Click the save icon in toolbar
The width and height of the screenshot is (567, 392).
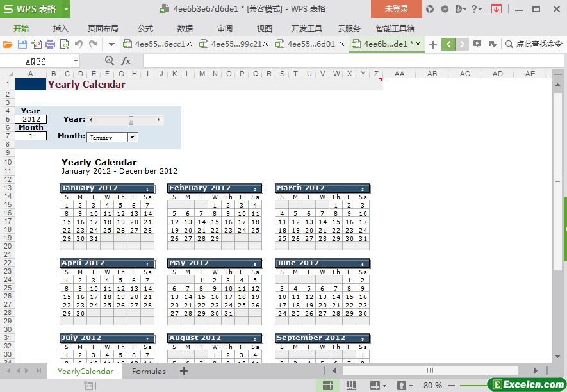click(x=22, y=44)
